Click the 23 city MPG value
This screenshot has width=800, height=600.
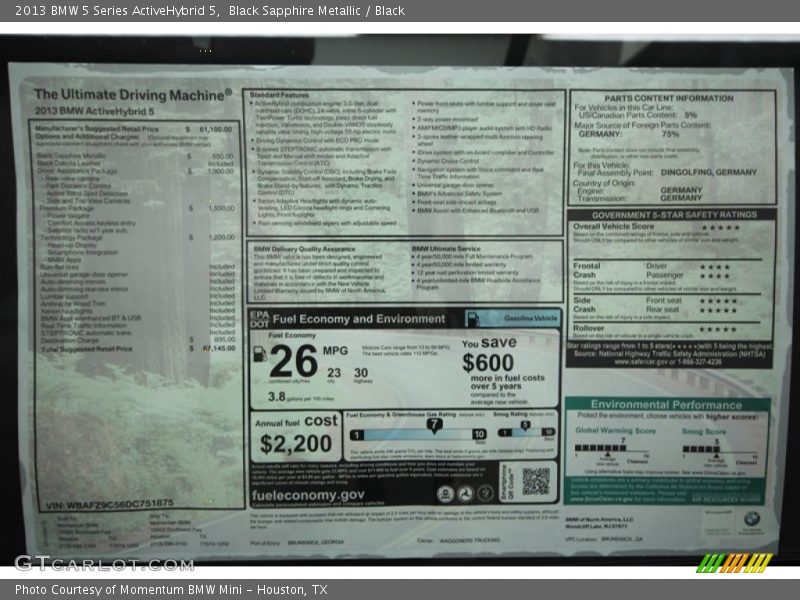(x=334, y=372)
